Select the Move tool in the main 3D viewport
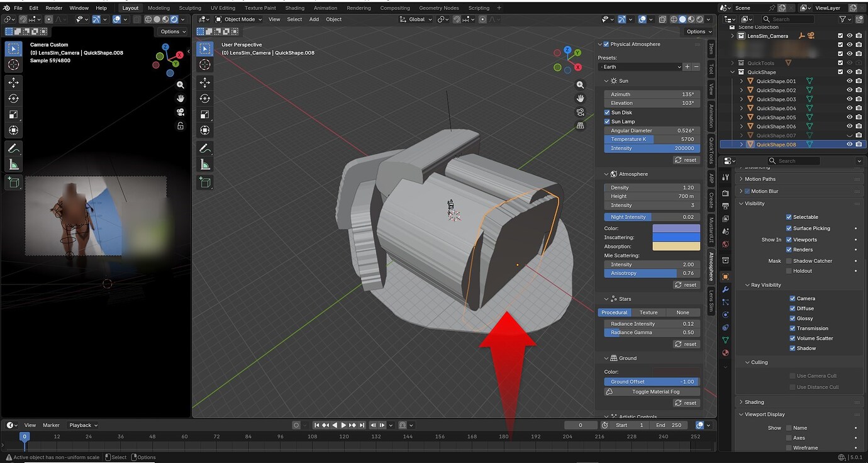This screenshot has width=868, height=463. 205,82
